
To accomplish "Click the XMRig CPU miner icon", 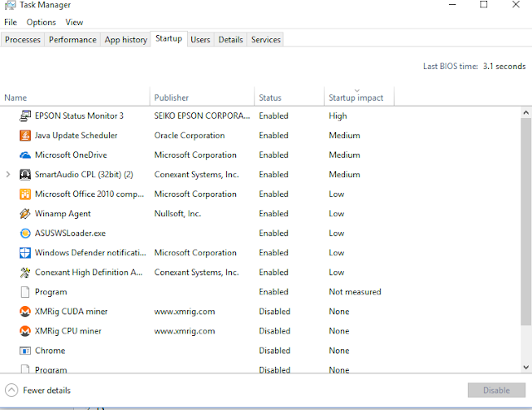I will click(x=25, y=331).
